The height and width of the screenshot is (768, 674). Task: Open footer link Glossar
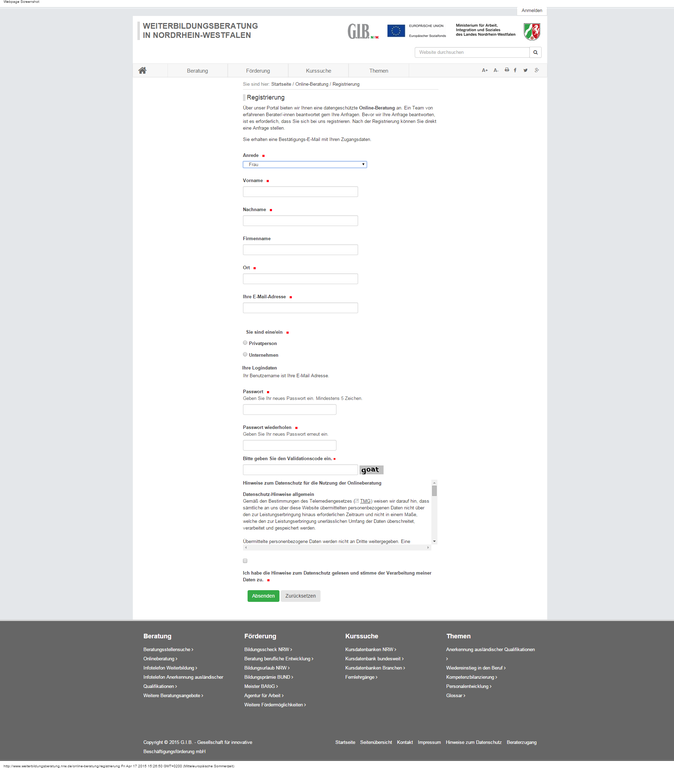(456, 696)
